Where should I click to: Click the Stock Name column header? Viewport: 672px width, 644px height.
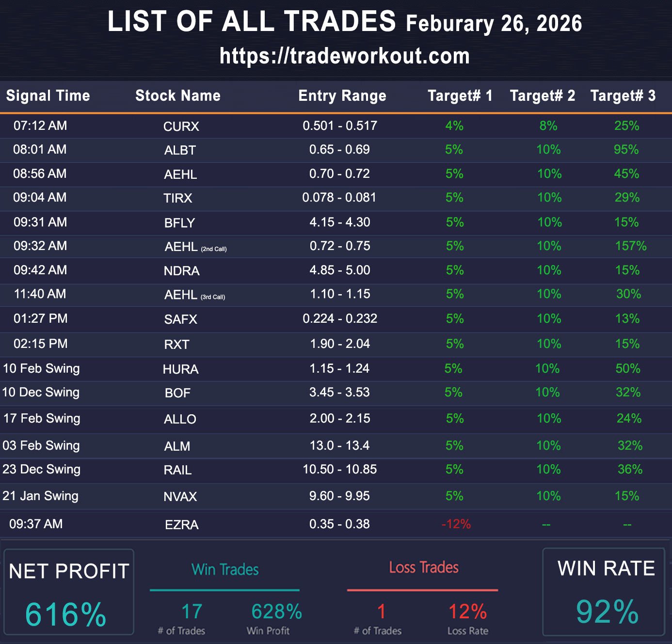coord(178,95)
